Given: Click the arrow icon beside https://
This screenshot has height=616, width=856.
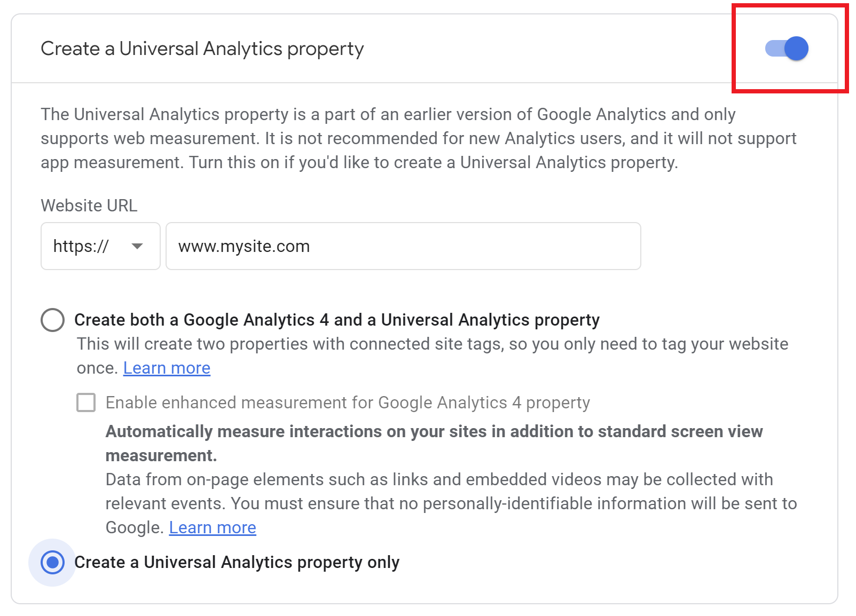Looking at the screenshot, I should click(137, 246).
